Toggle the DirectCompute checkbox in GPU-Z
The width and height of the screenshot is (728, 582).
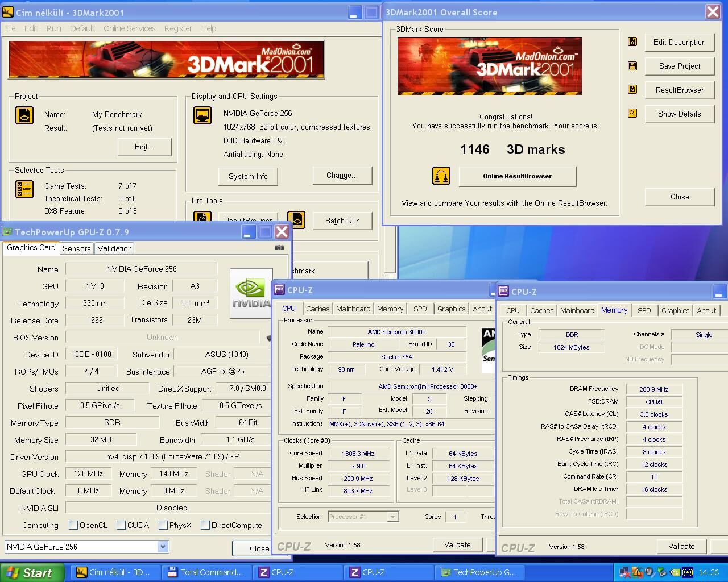click(205, 525)
